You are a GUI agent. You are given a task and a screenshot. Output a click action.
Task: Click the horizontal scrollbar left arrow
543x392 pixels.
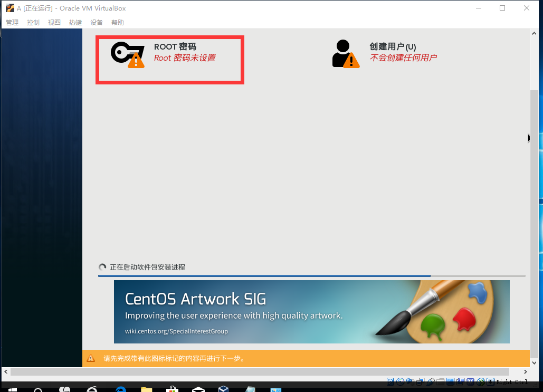click(x=6, y=371)
